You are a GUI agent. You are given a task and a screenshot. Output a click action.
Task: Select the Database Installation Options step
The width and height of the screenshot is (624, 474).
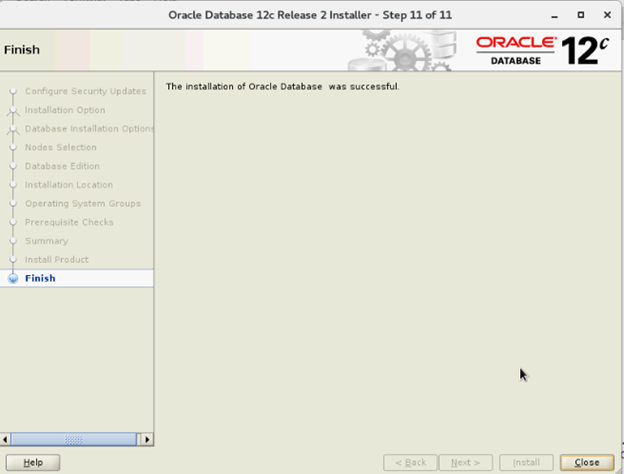[90, 129]
